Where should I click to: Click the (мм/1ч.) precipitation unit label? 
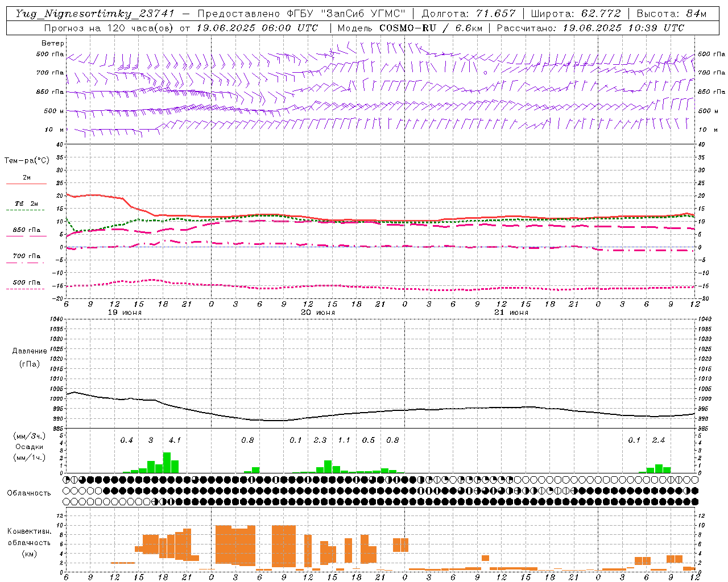click(x=28, y=458)
